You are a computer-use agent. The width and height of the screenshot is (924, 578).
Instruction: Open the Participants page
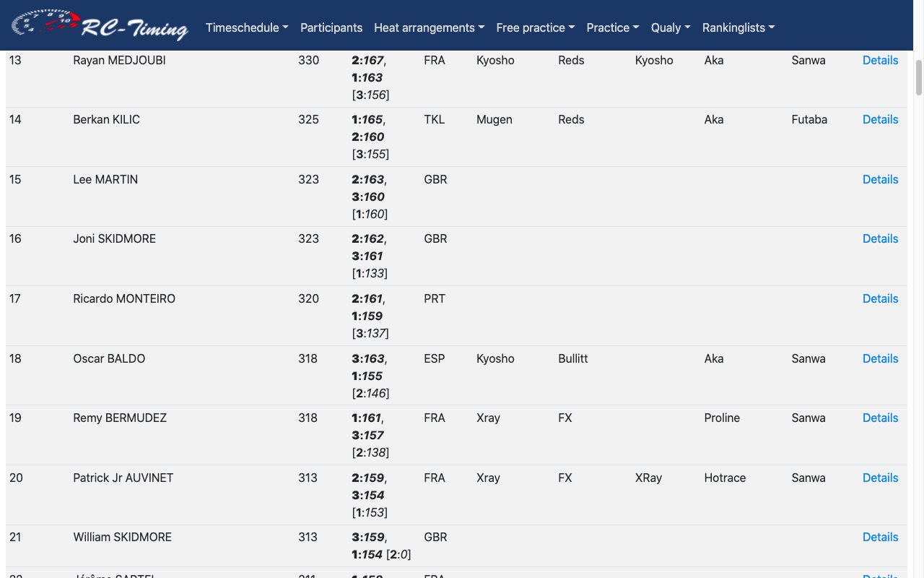[331, 27]
